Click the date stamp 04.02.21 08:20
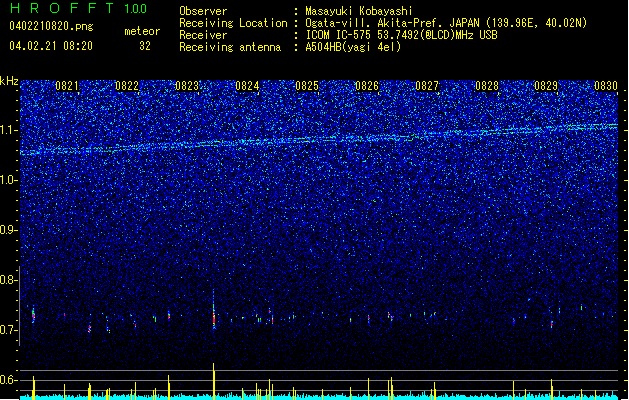This screenshot has height=400, width=629. click(51, 46)
